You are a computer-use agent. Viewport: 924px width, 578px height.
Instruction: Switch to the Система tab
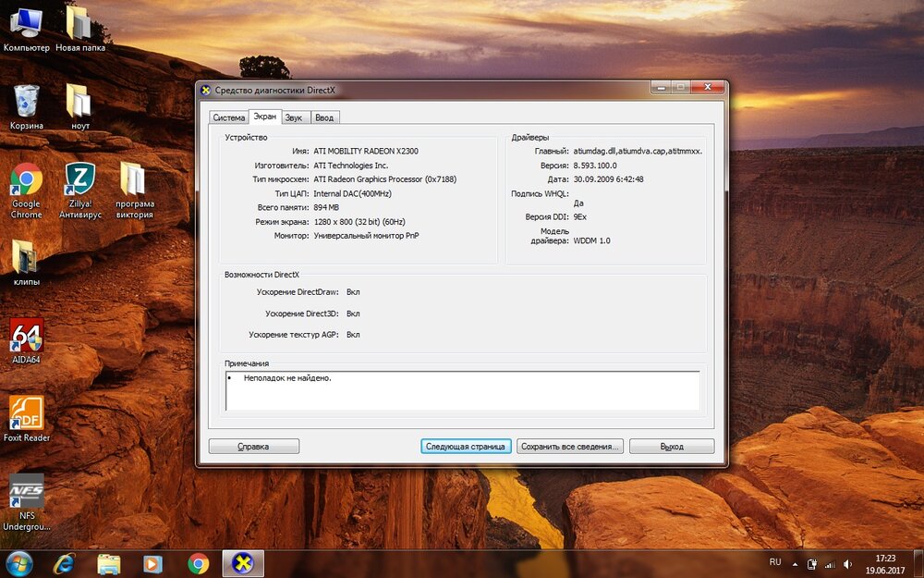tap(228, 117)
